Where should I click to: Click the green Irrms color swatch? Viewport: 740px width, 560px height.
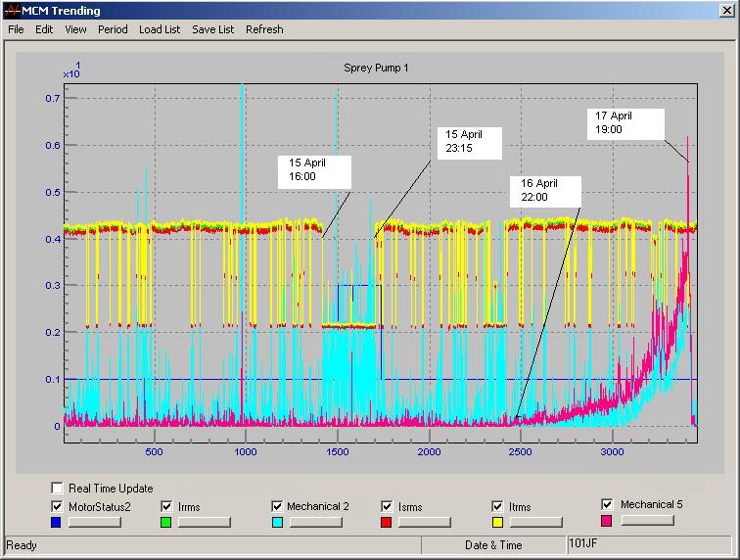pos(167,522)
